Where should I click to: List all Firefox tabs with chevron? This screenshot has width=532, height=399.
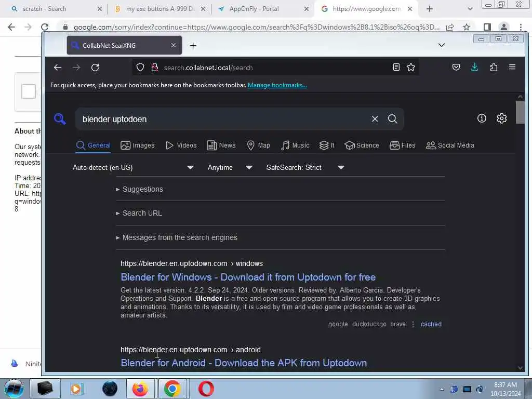tap(442, 45)
